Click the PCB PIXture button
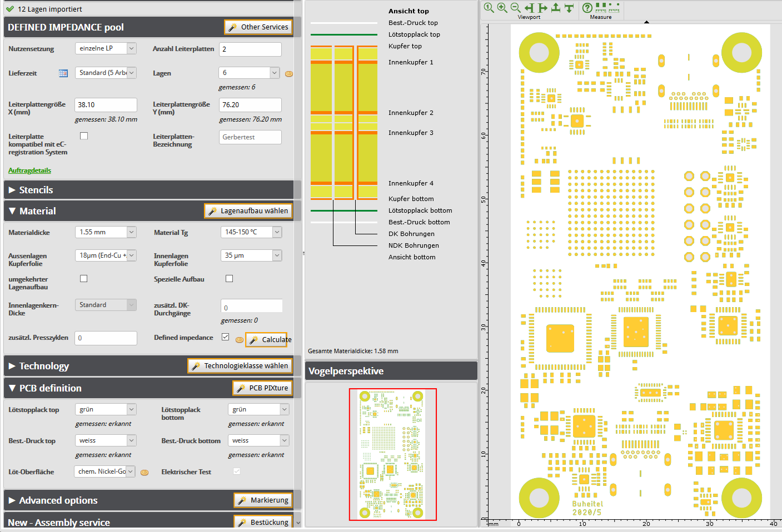 [x=262, y=388]
